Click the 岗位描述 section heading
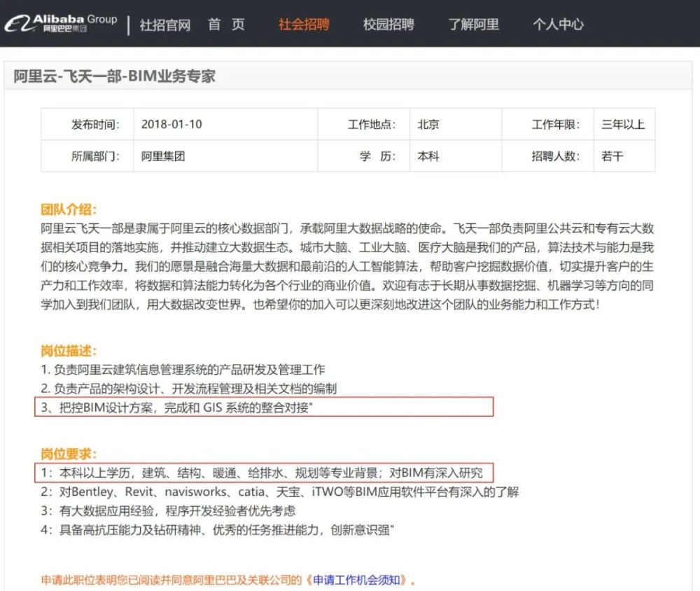Image resolution: width=700 pixels, height=591 pixels. click(x=69, y=351)
